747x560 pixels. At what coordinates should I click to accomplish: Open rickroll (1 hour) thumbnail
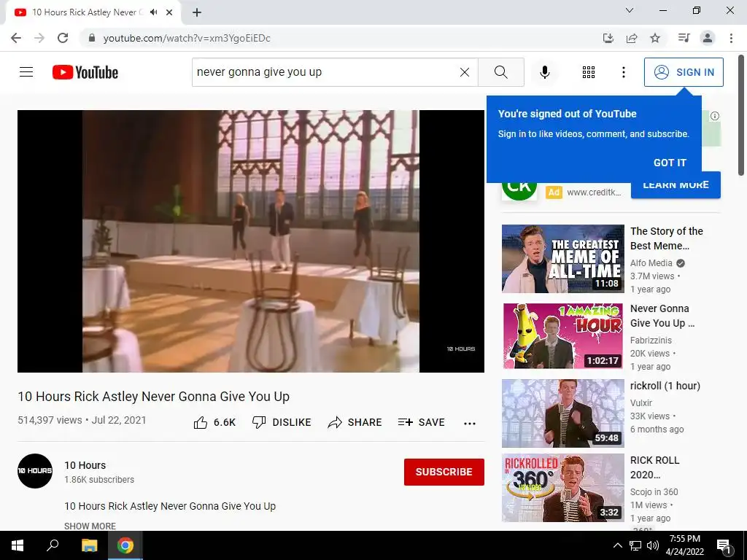click(562, 413)
